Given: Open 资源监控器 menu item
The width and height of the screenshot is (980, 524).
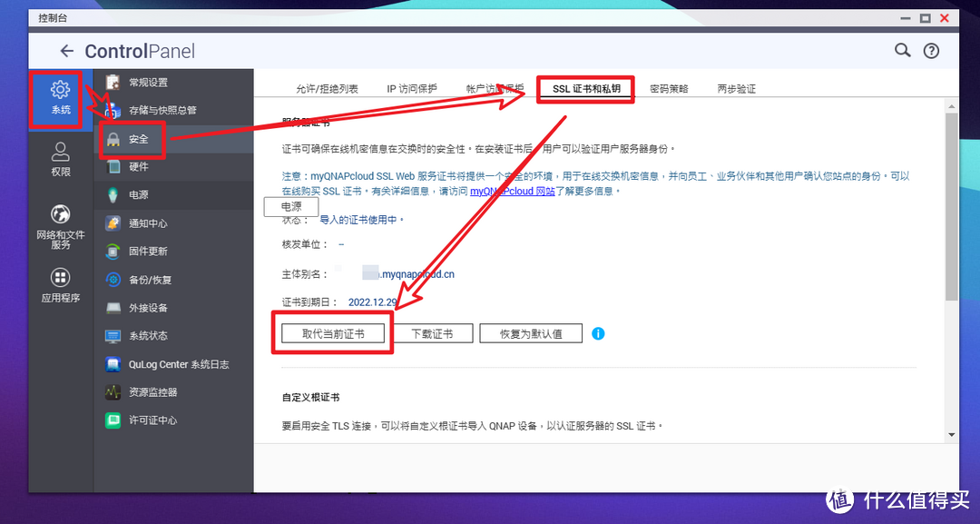Looking at the screenshot, I should tap(152, 392).
